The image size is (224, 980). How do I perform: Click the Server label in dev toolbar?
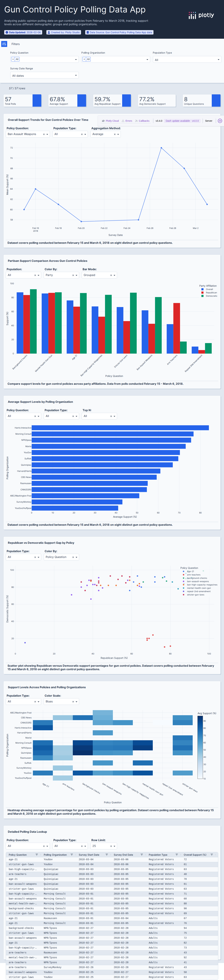[x=209, y=121]
